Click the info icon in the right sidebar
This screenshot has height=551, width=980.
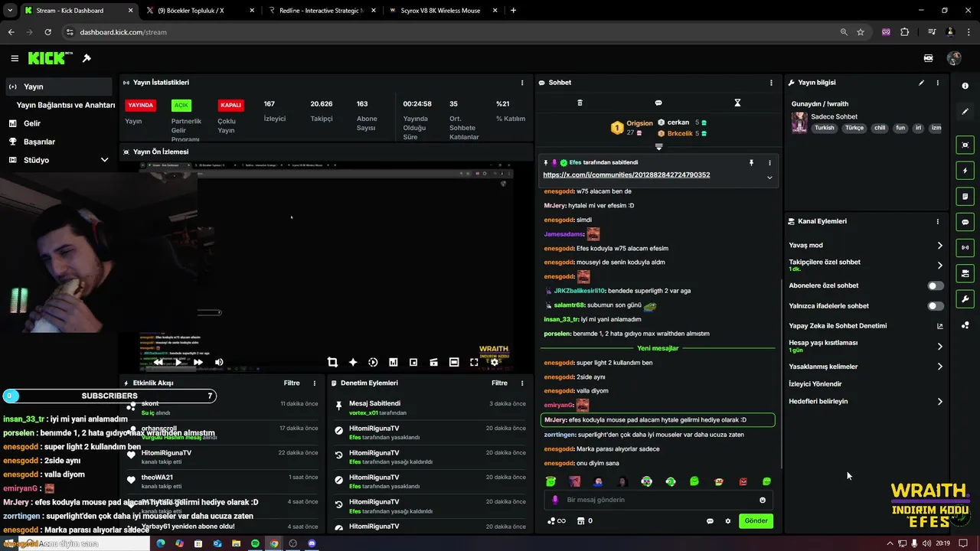(965, 86)
